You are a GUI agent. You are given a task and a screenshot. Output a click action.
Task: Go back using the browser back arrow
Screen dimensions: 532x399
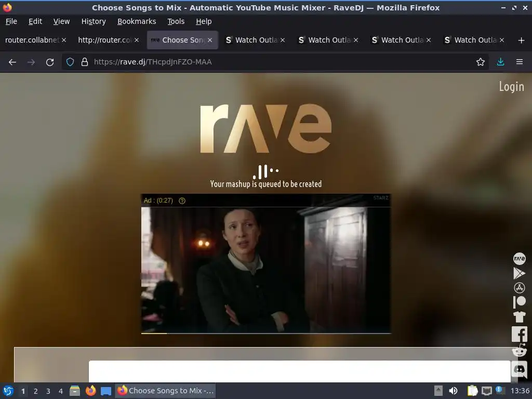click(x=12, y=62)
